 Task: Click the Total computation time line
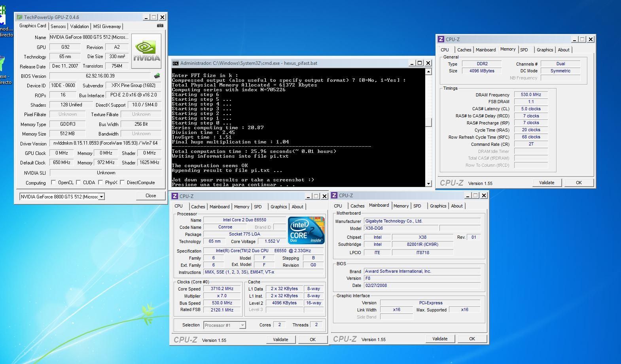254,151
